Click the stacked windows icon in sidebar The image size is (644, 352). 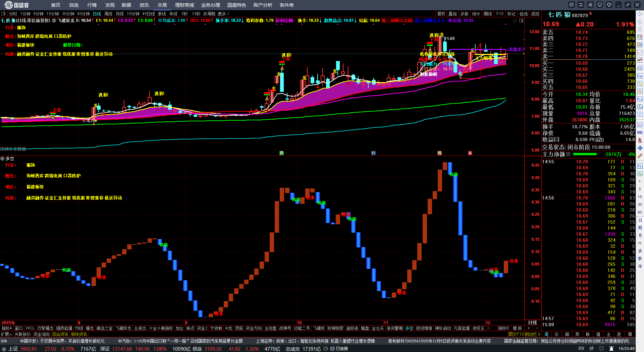640,68
